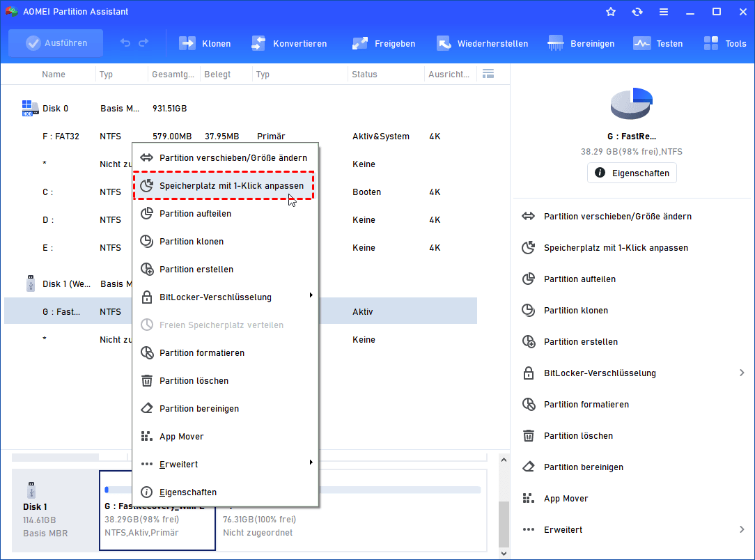
Task: Open the Freigeben toolbar menu
Action: 383,43
